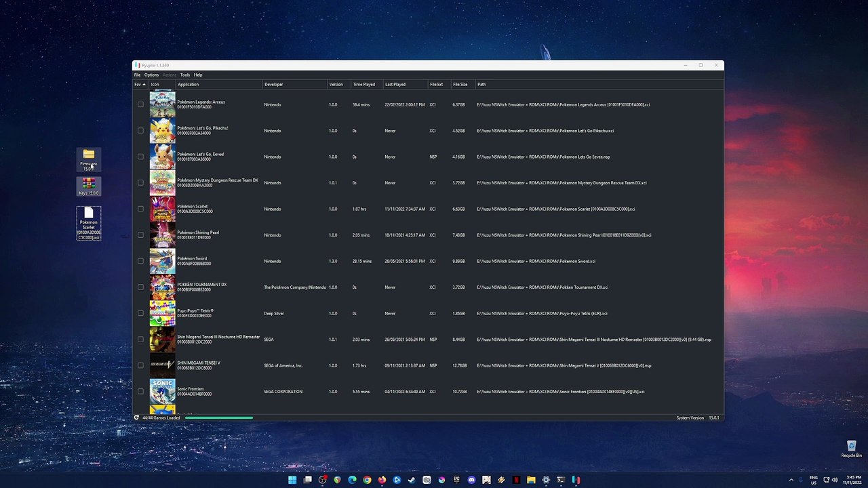Toggle the Pokémon Sword favorite checkbox
868x488 pixels.
(140, 261)
